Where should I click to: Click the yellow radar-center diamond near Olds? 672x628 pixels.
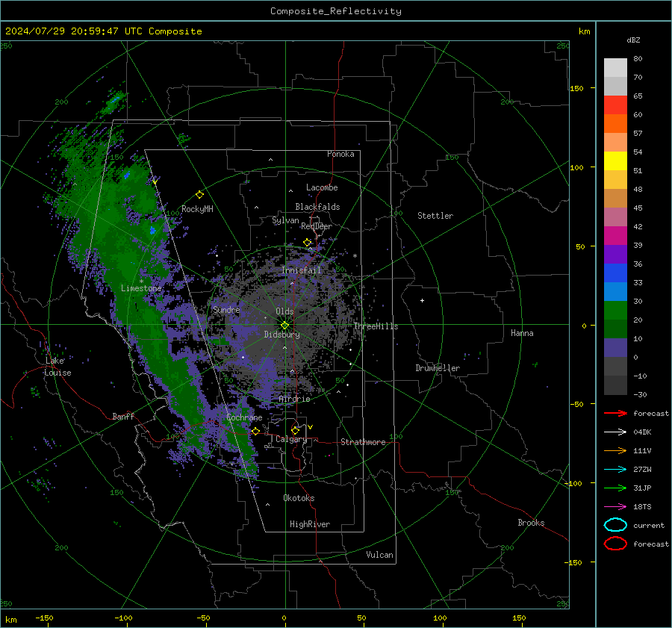[x=284, y=326]
